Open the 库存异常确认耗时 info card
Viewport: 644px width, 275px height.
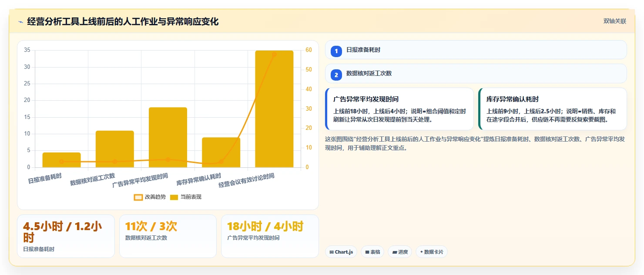tap(553, 109)
